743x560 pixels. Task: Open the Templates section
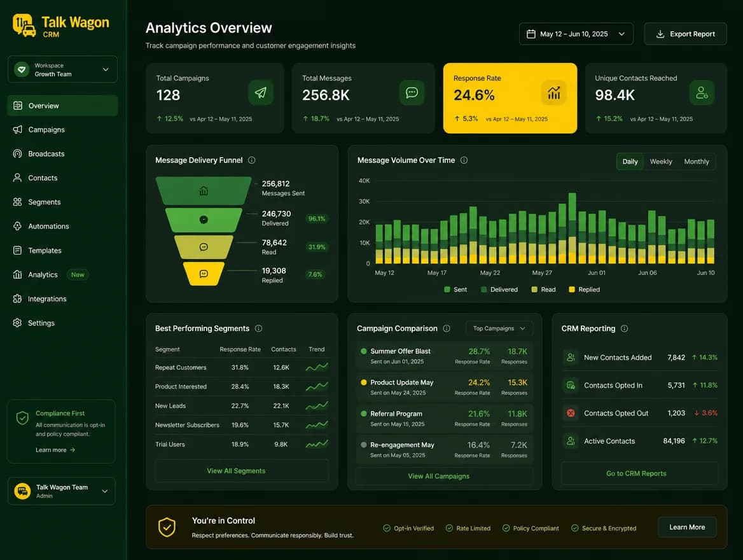click(x=62, y=250)
